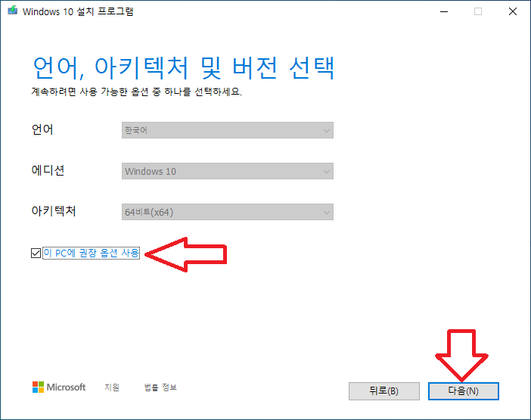Minimize the Windows 10 setup window

442,11
